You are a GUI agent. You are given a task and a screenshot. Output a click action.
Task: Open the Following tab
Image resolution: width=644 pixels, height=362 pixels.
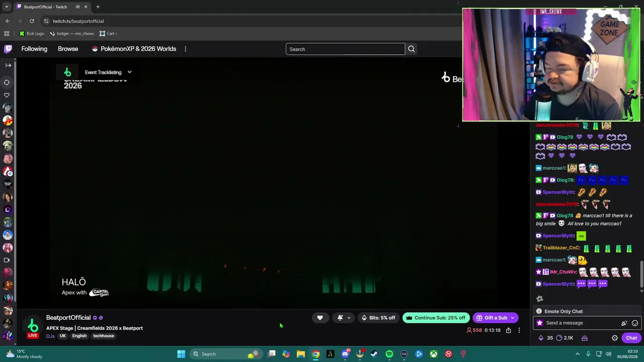click(34, 49)
